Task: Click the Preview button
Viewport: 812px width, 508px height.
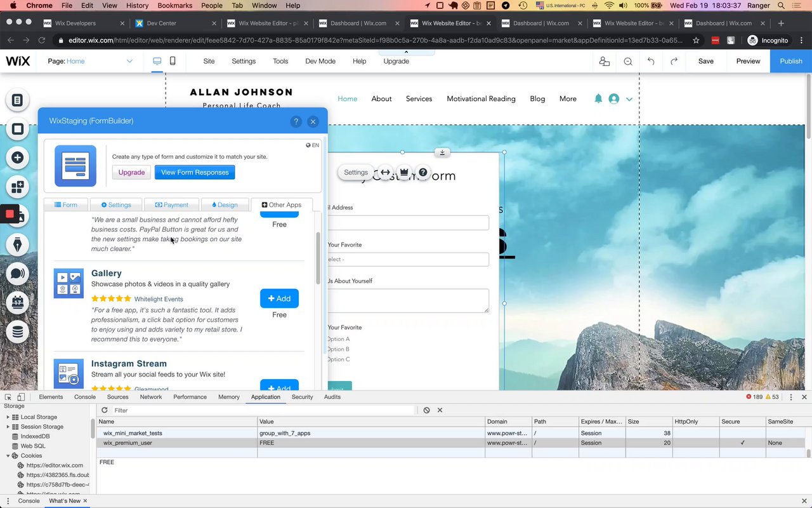Action: tap(748, 62)
